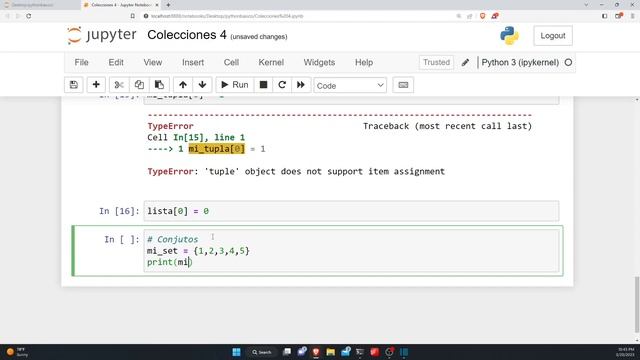Click the unsaved changes status text
This screenshot has width=640, height=360.
[x=259, y=37]
